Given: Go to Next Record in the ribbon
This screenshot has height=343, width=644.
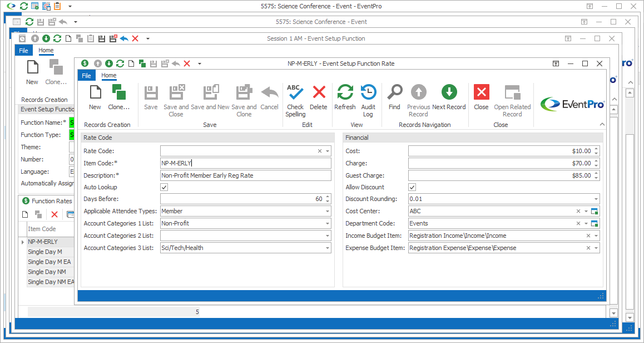Looking at the screenshot, I should 449,98.
